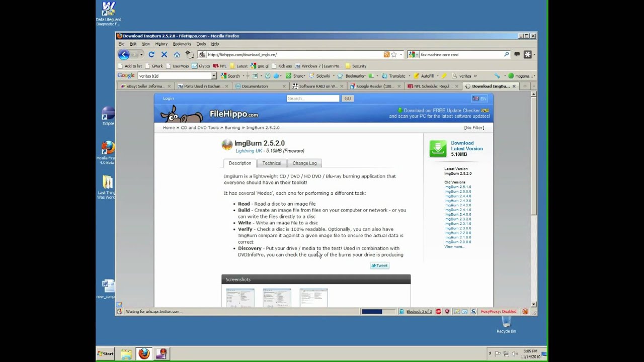Click the Start button
Viewport: 644px width, 362px height.
click(105, 353)
